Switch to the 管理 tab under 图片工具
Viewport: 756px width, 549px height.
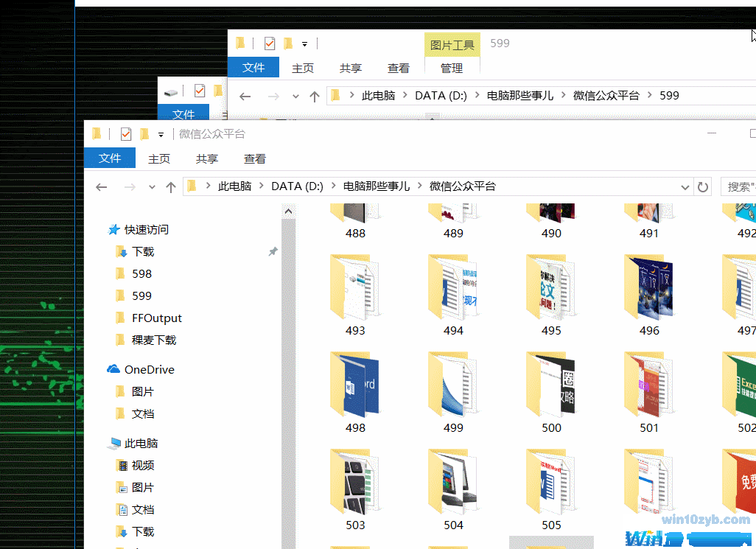click(x=452, y=68)
